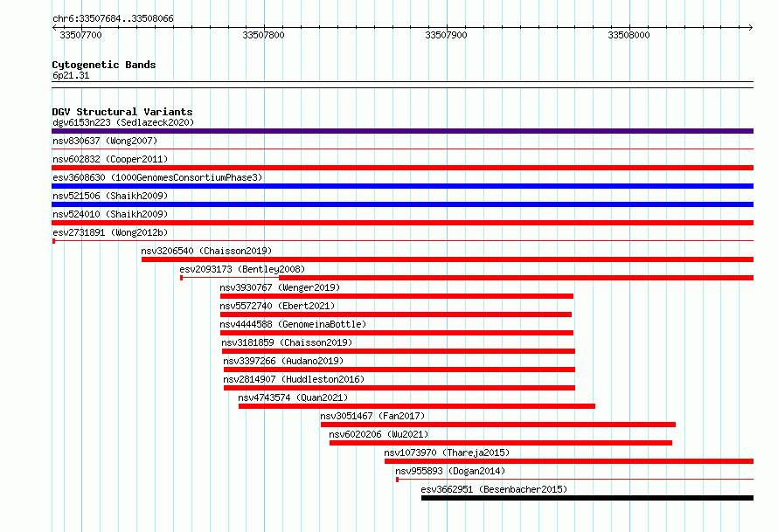Image resolution: width=778 pixels, height=532 pixels.
Task: Click nsv3397266 (Audano2019) label
Action: pyautogui.click(x=283, y=361)
